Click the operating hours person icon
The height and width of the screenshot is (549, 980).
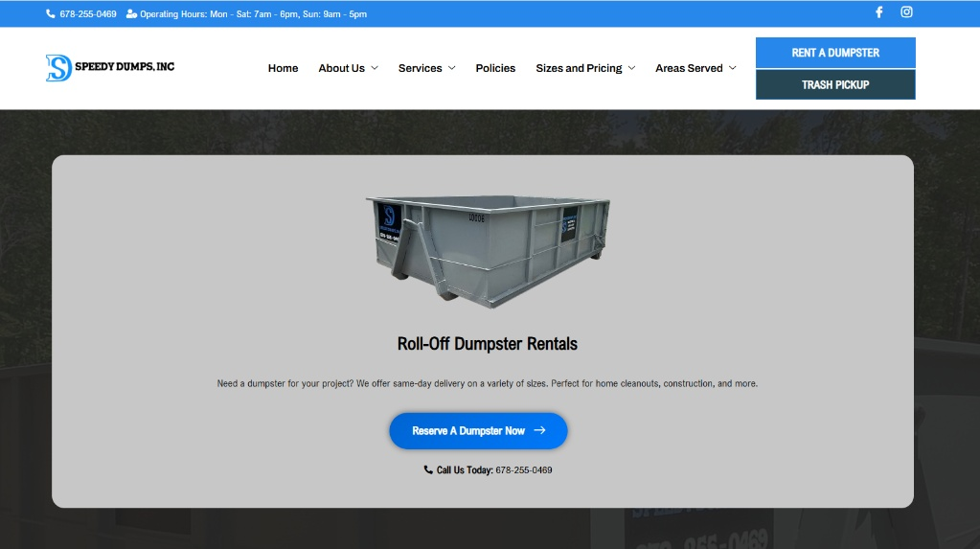coord(131,13)
